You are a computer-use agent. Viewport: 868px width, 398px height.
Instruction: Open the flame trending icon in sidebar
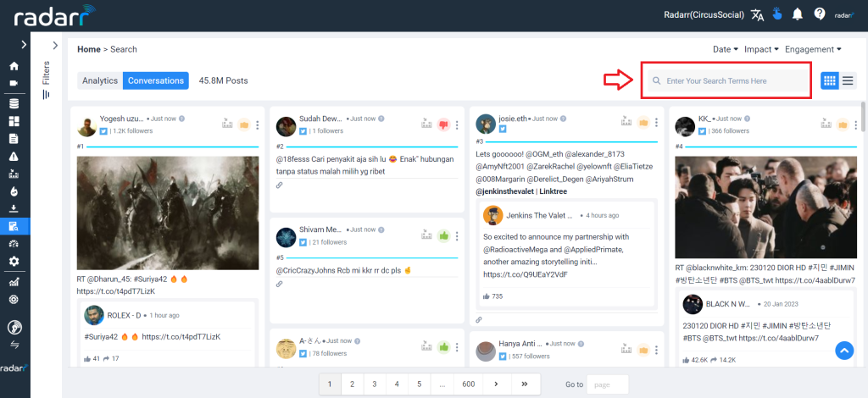click(x=14, y=191)
